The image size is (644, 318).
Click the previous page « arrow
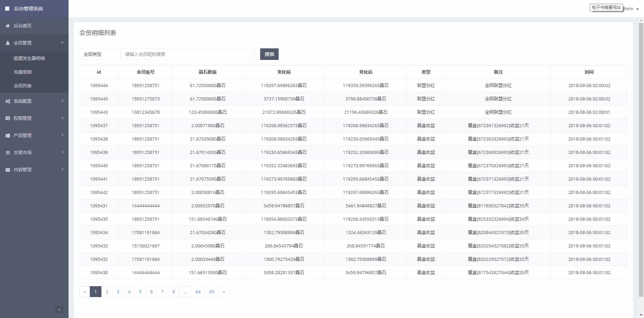point(85,292)
